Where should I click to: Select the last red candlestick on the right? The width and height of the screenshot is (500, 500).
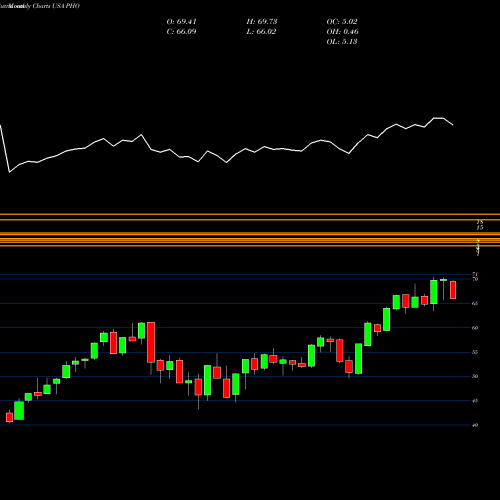click(453, 290)
